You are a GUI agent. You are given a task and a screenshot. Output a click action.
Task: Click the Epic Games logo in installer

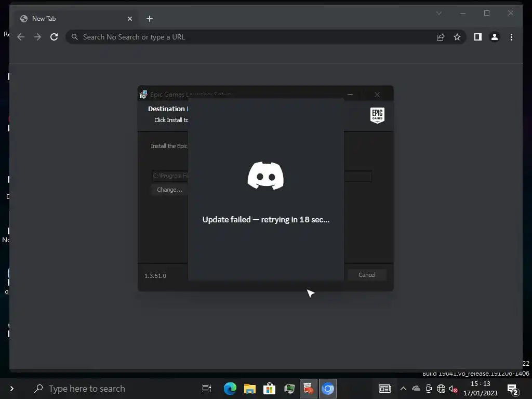(x=377, y=115)
